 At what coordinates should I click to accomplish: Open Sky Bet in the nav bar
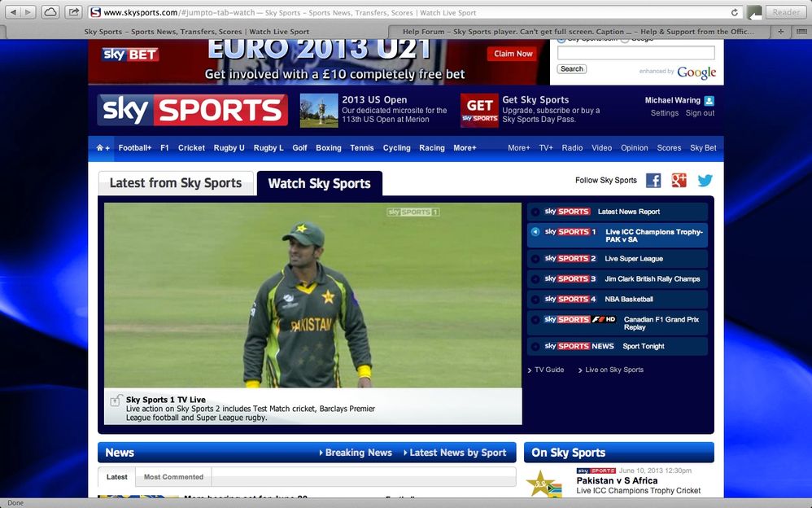click(703, 147)
